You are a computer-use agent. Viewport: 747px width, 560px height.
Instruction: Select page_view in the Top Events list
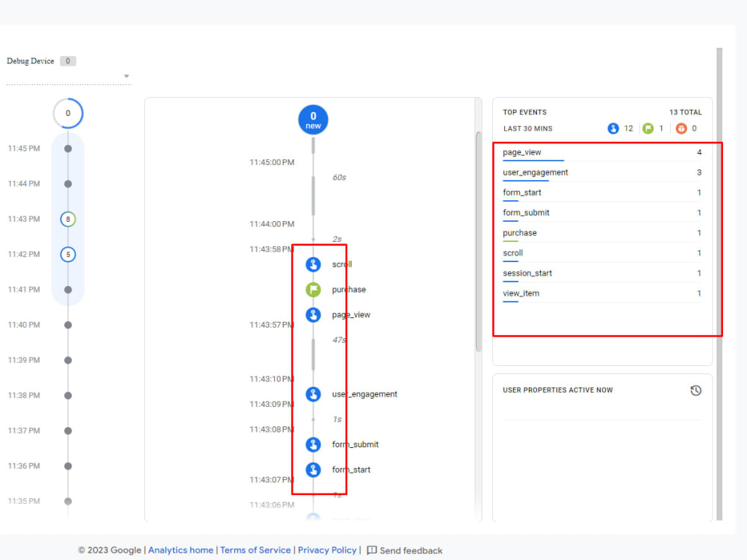521,152
